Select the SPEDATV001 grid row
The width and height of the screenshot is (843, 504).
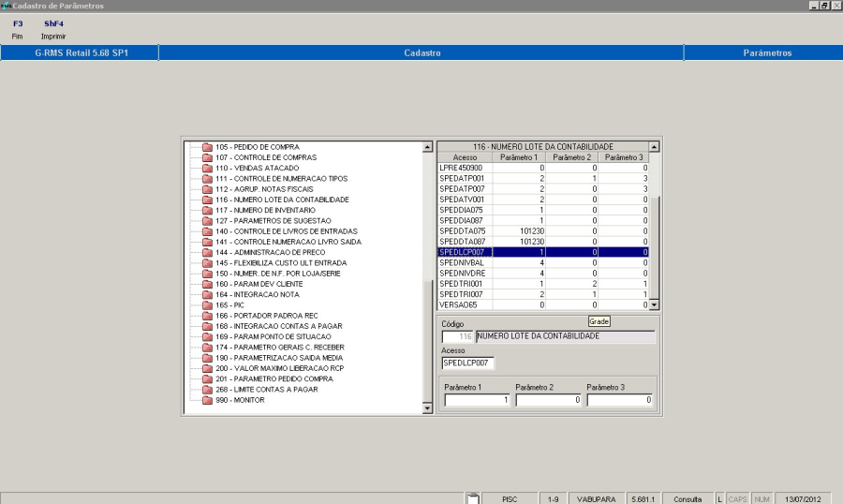click(x=543, y=200)
